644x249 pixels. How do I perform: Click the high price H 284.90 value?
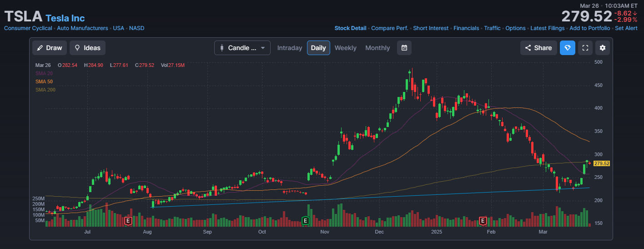pyautogui.click(x=93, y=65)
